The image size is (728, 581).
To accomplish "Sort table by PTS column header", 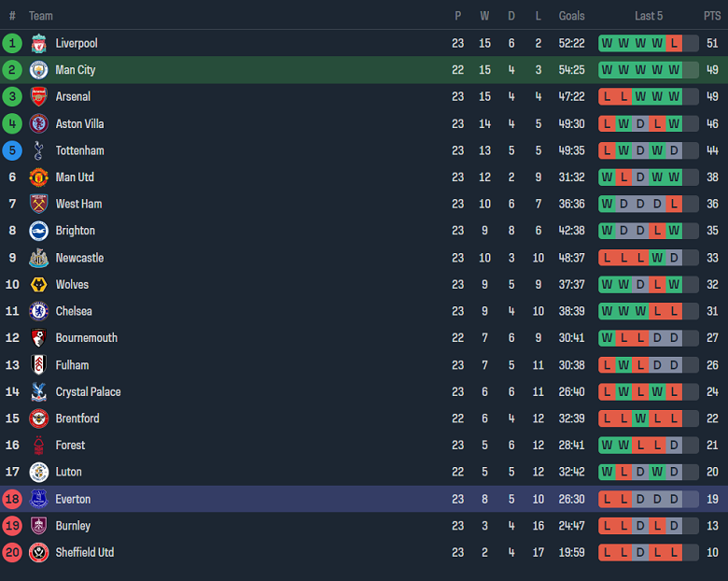I will pyautogui.click(x=712, y=16).
